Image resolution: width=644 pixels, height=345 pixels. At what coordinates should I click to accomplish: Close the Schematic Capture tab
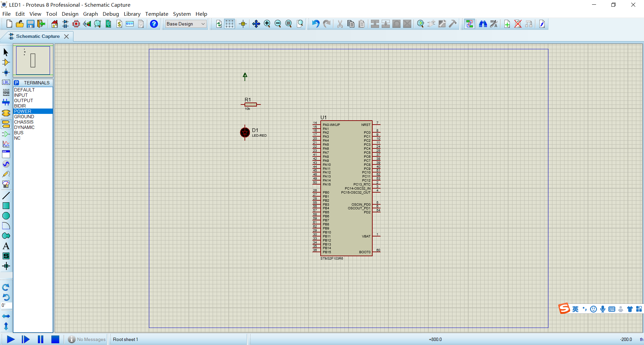(66, 36)
